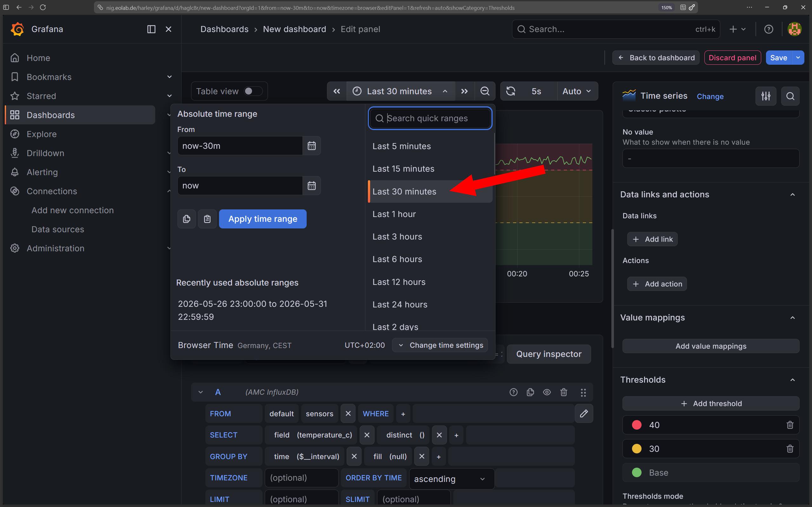This screenshot has height=507, width=812.
Task: Change color of the Base threshold
Action: 636,472
